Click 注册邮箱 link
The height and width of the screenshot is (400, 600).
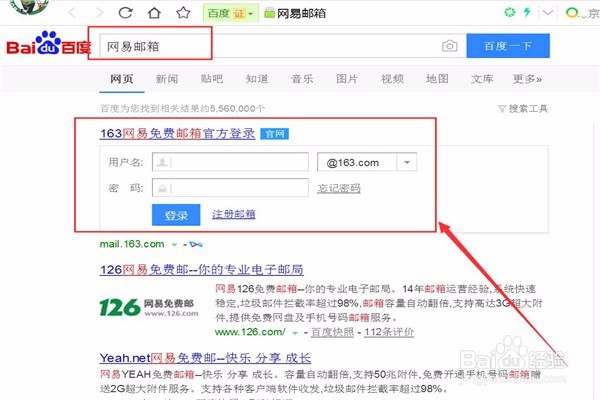[234, 214]
